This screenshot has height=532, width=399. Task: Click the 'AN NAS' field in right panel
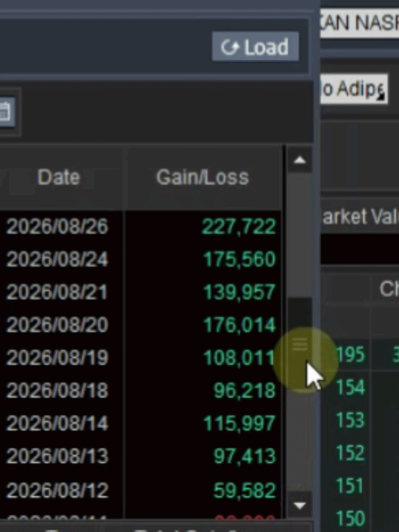[360, 24]
